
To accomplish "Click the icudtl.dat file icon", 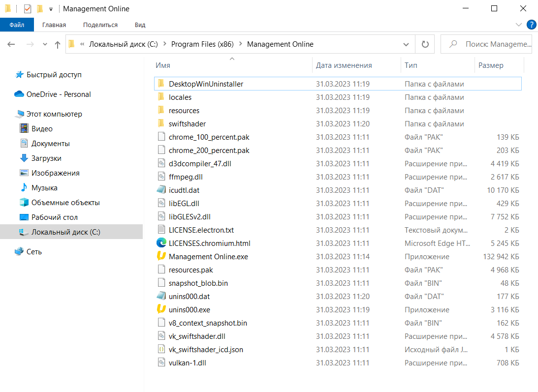I will click(x=161, y=190).
